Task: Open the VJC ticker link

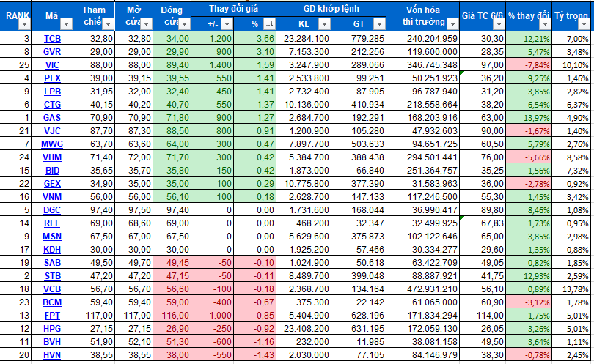Action: [x=52, y=131]
